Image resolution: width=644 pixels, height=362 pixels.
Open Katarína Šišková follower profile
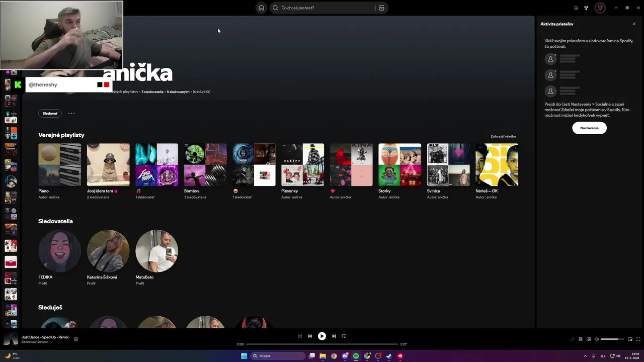pos(108,251)
